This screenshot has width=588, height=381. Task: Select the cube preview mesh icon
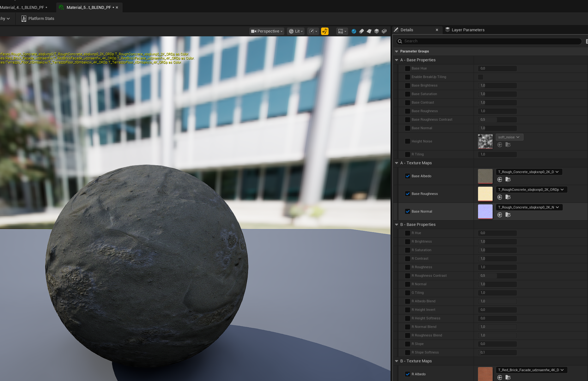(x=376, y=31)
